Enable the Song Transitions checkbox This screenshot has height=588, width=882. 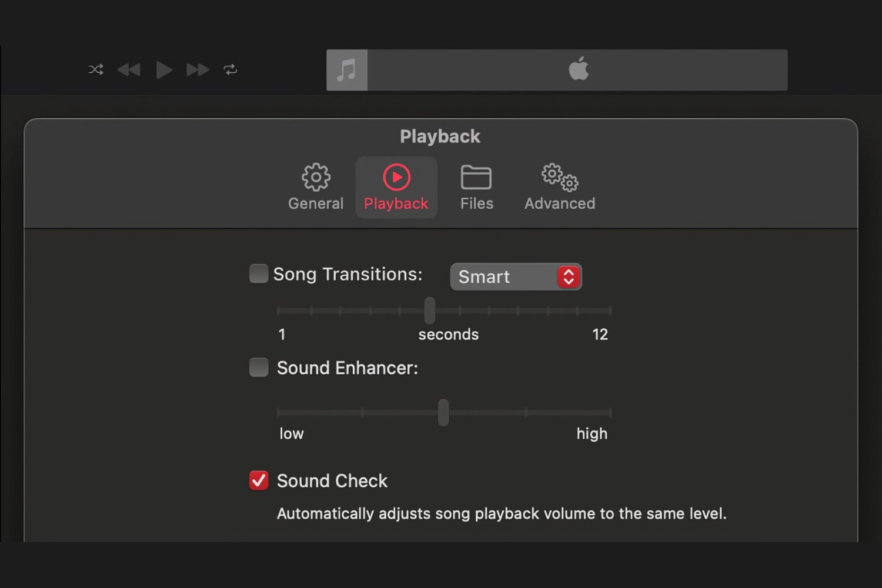tap(259, 273)
